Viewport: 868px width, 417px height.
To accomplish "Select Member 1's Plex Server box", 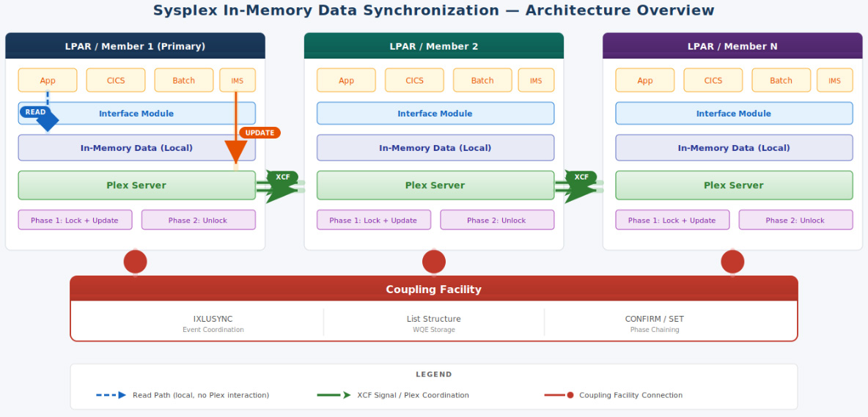I will coord(137,185).
